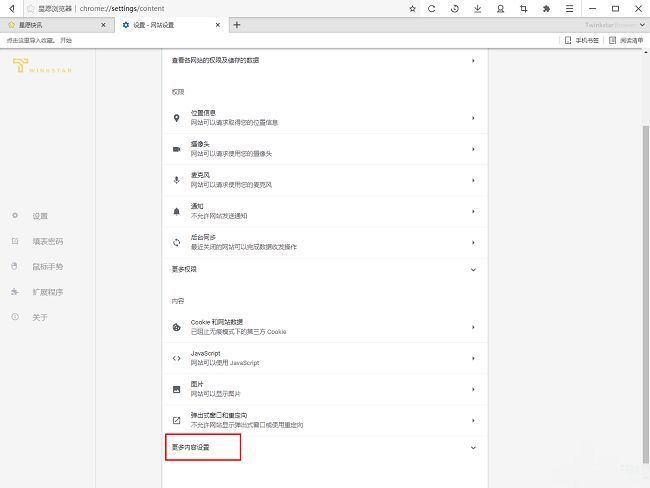Viewport: 650px width, 488px height.
Task: Open the arrow on the 位置信息 row
Action: 473,118
